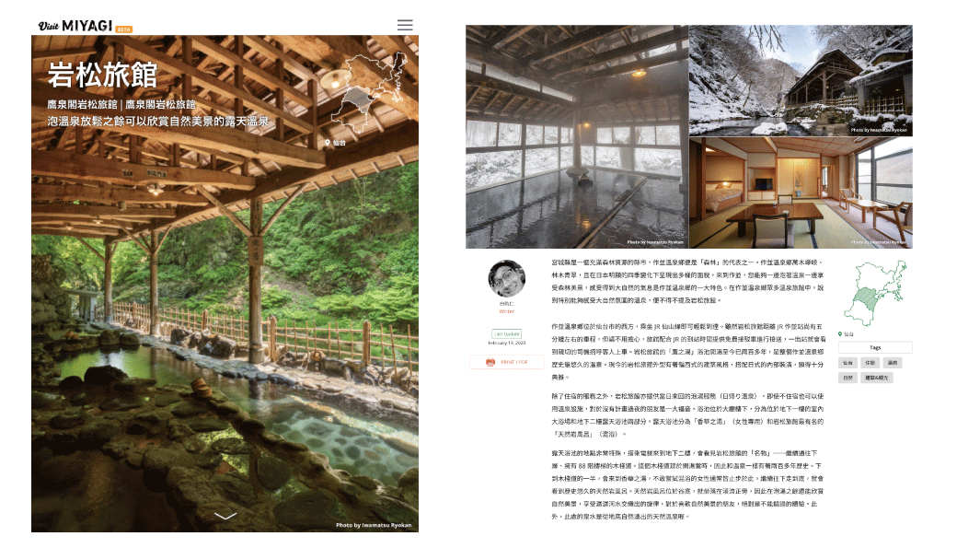Open the snowy indoor bath photo

[576, 136]
